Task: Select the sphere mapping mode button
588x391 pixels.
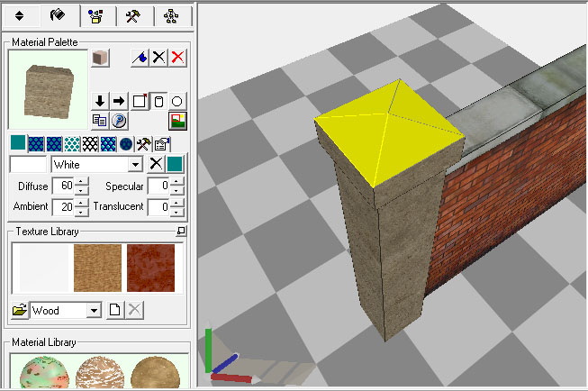Action: pos(177,101)
